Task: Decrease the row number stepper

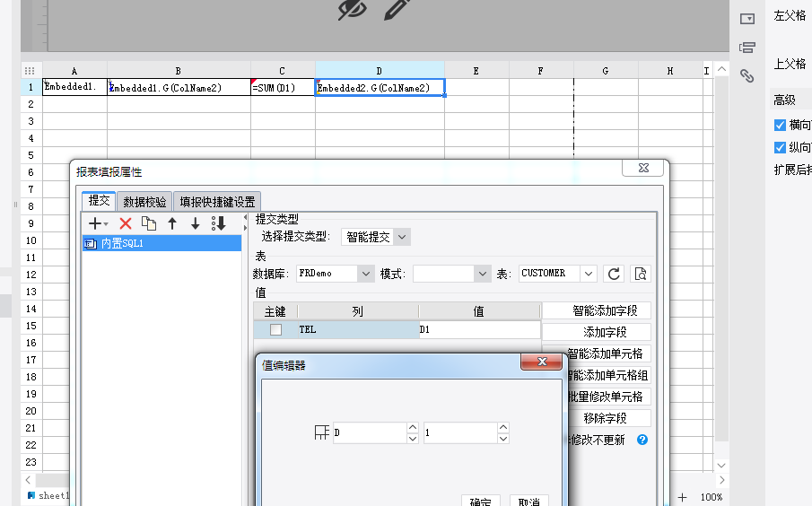Action: click(x=503, y=438)
